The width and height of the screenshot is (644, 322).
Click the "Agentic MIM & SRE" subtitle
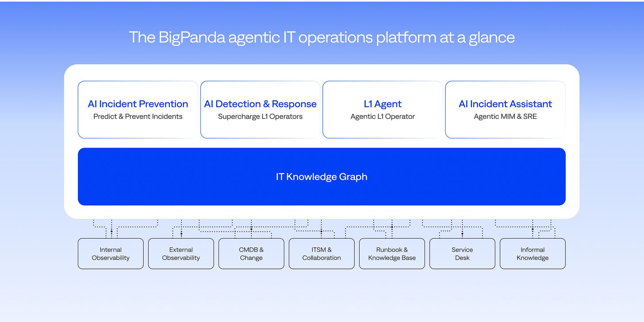click(505, 117)
